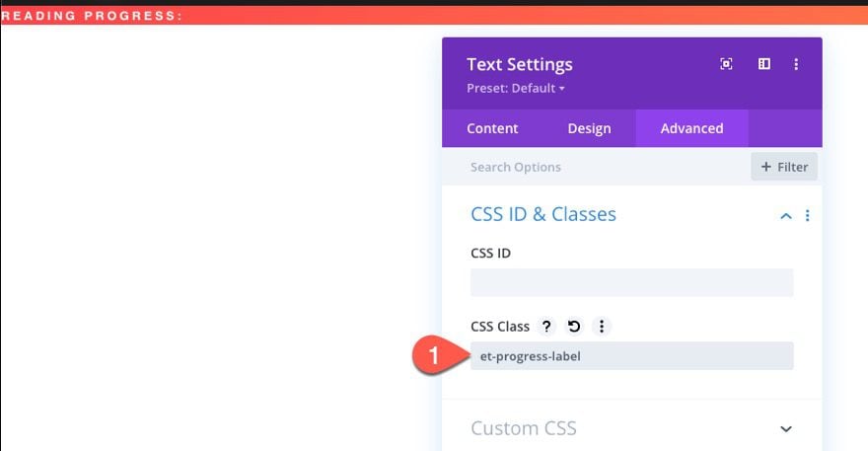Click the CSS ID & Classes heading

[x=543, y=214]
